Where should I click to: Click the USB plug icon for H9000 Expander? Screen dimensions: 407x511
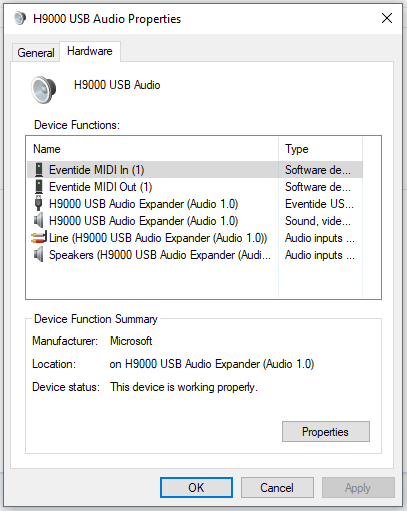pyautogui.click(x=39, y=203)
